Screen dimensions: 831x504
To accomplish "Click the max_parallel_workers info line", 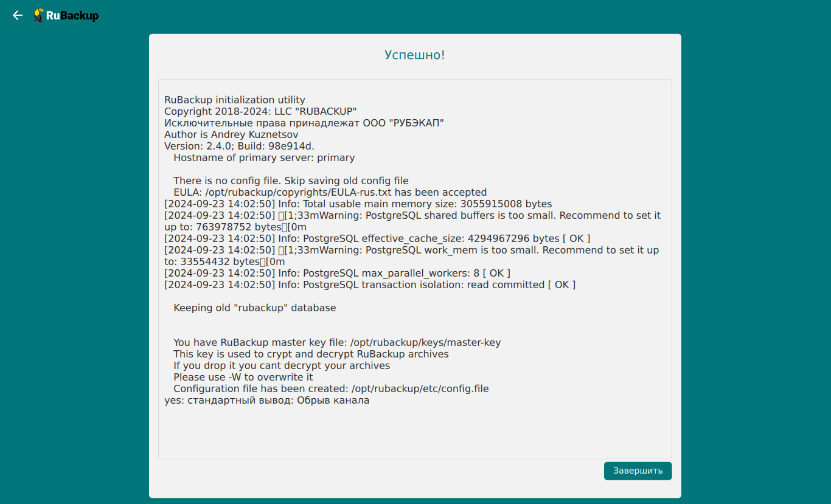I will (337, 273).
